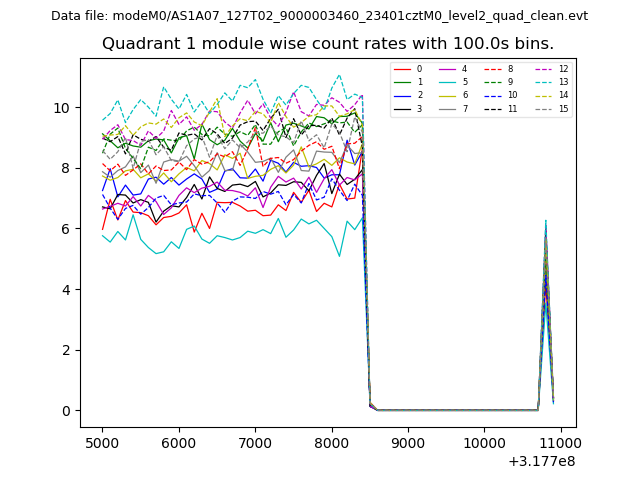Image resolution: width=640 pixels, height=480 pixels.
Task: Click the gray solid legend line for module 7
Action: point(447,108)
